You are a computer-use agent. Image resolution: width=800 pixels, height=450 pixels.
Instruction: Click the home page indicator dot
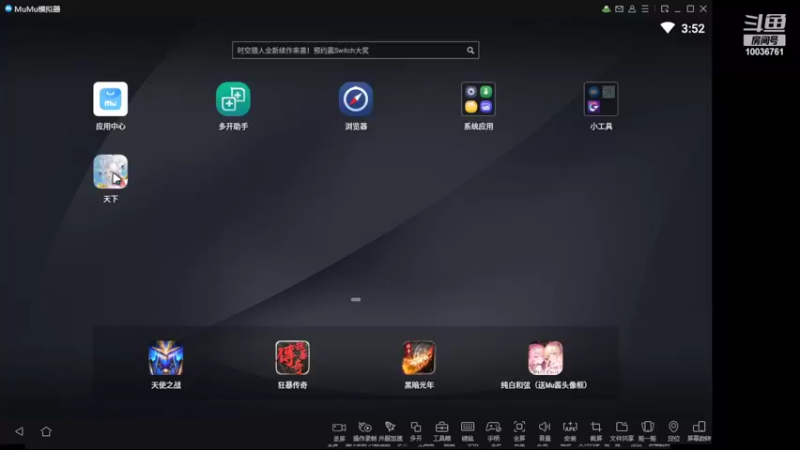356,299
